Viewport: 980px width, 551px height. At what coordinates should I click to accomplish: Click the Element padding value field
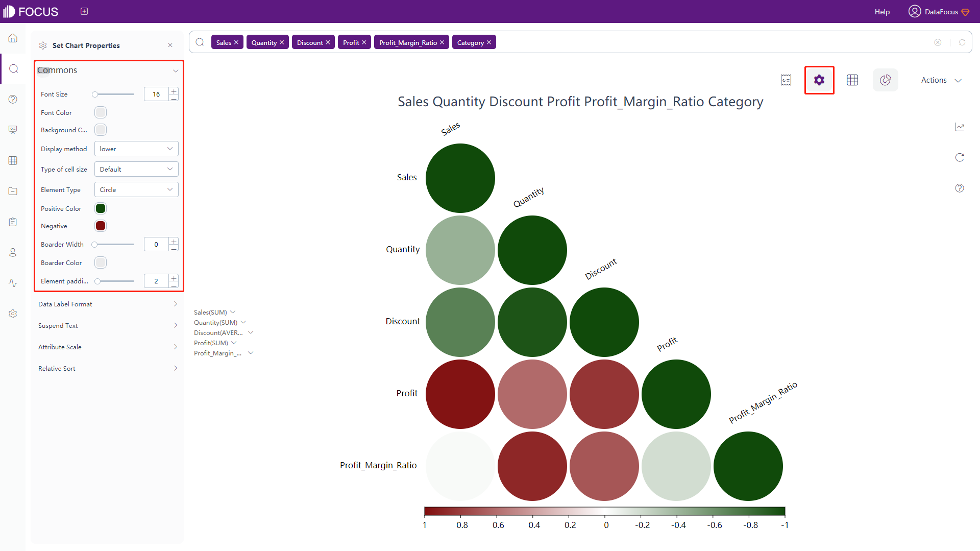coord(156,281)
